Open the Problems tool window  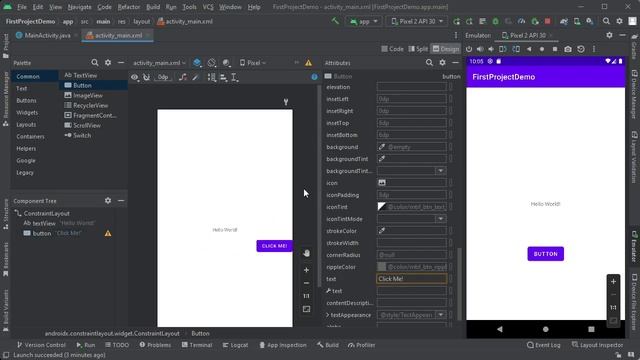pyautogui.click(x=155, y=345)
